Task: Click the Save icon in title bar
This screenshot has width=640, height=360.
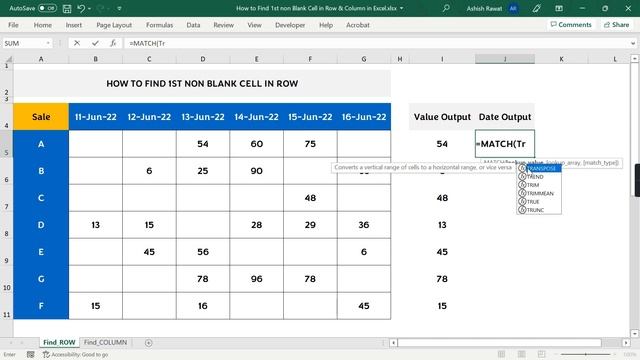Action: [x=67, y=8]
